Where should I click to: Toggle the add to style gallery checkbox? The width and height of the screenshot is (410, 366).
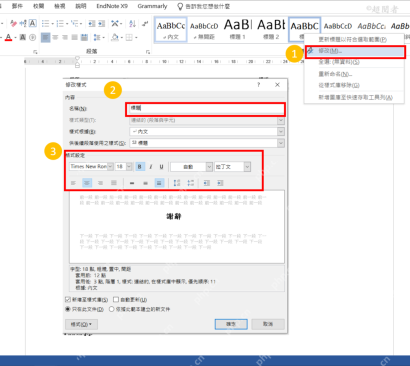click(x=68, y=300)
